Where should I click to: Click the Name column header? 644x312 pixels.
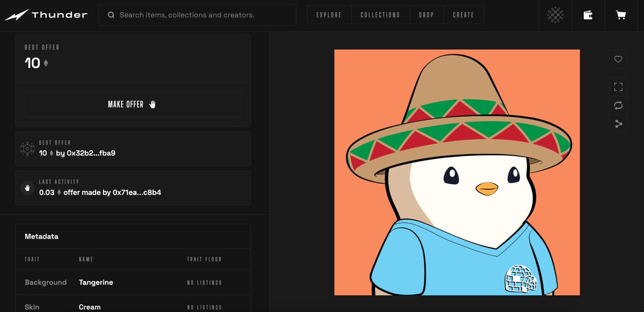click(x=86, y=259)
